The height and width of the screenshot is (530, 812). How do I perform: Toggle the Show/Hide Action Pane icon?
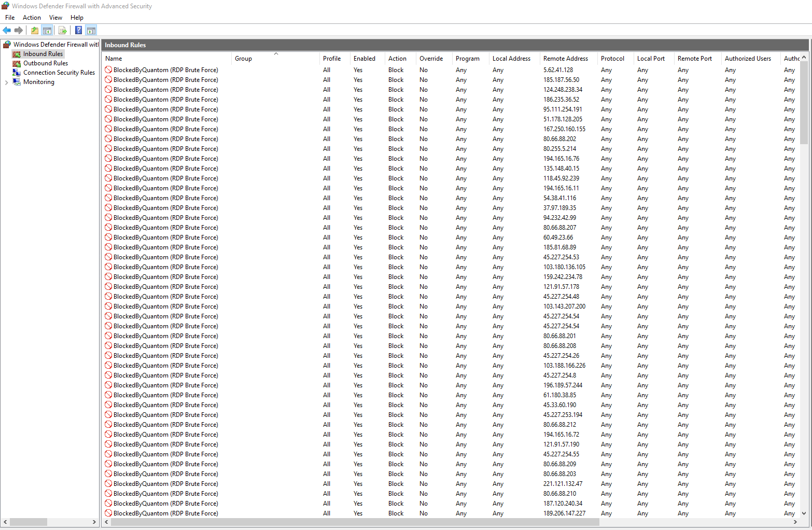(x=91, y=31)
